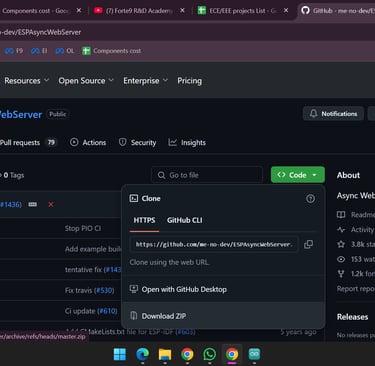The height and width of the screenshot is (366, 375).
Task: Open the Windows Start menu
Action: (120, 354)
